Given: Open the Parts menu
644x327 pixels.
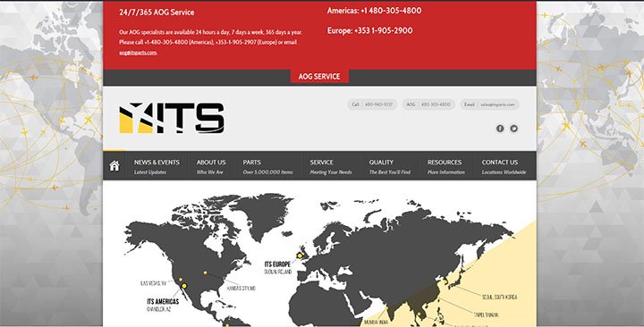Looking at the screenshot, I should pyautogui.click(x=267, y=166).
